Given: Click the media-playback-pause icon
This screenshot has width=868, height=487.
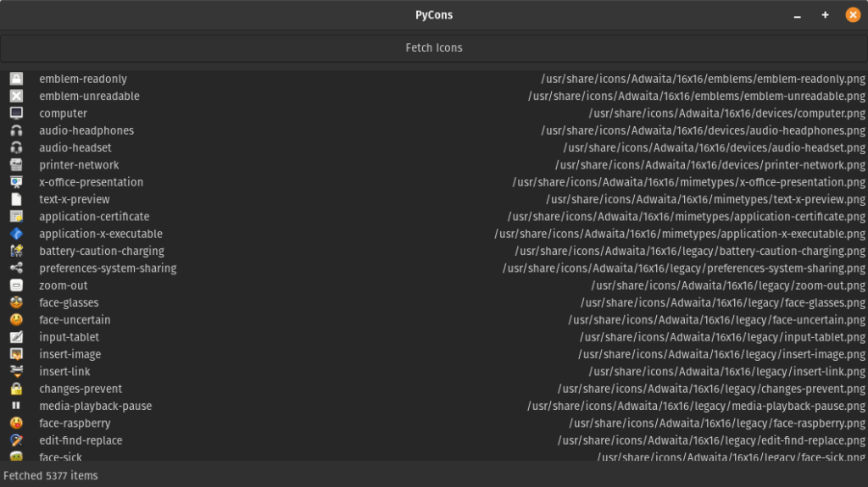Looking at the screenshot, I should tap(16, 406).
